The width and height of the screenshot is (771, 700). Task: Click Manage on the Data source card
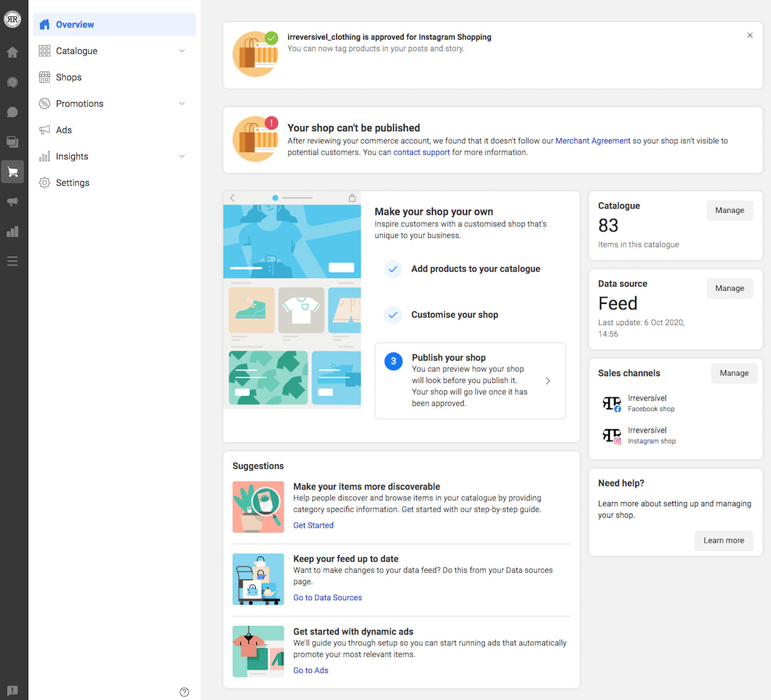pos(730,288)
